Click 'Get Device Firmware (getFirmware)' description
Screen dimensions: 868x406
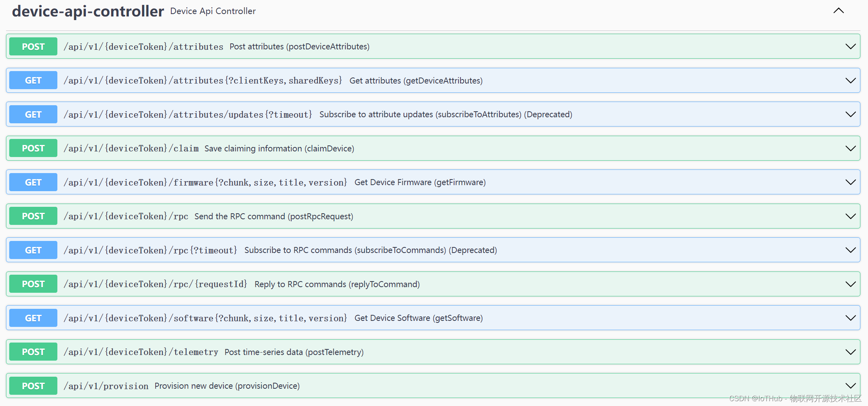tap(420, 182)
